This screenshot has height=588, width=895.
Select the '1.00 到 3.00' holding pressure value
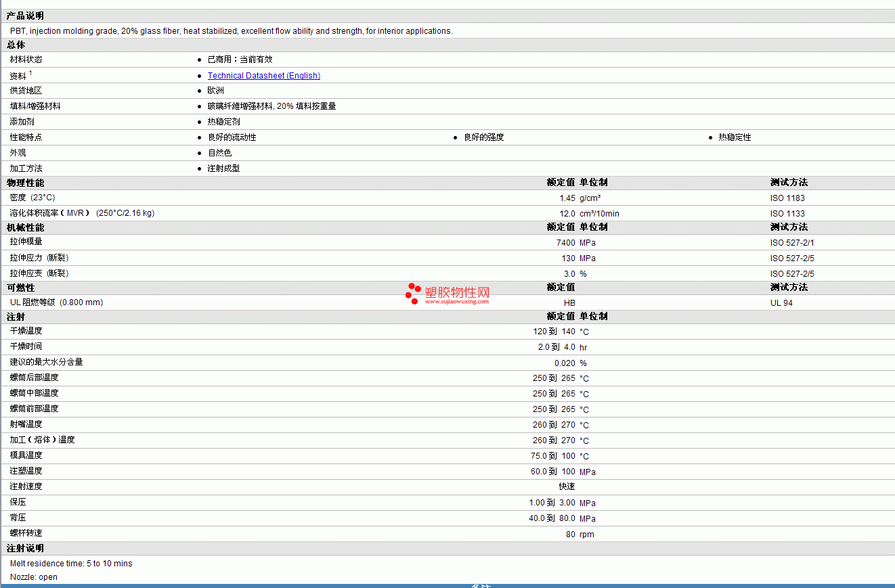pyautogui.click(x=552, y=503)
